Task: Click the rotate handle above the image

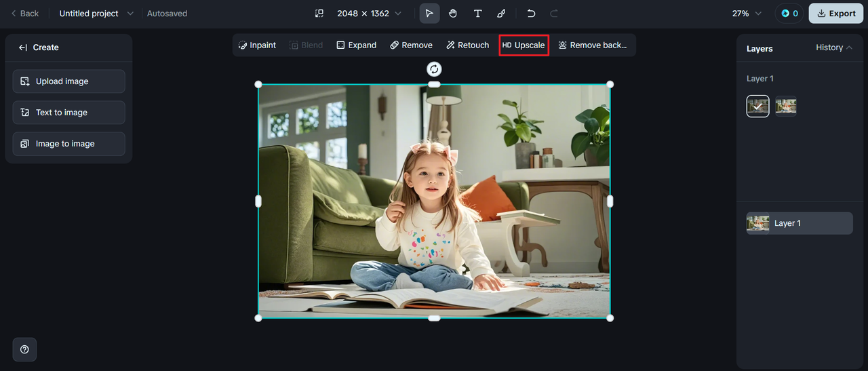Action: click(x=434, y=69)
